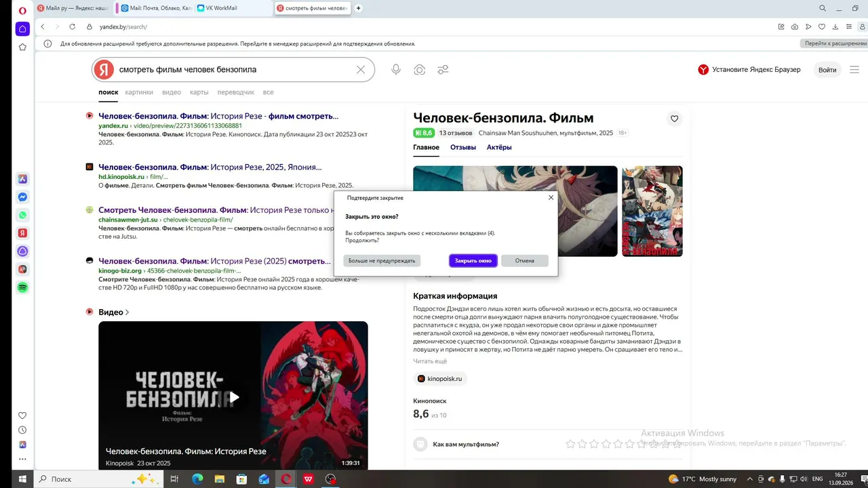Open the second poster thumbnail in the film card

click(652, 211)
